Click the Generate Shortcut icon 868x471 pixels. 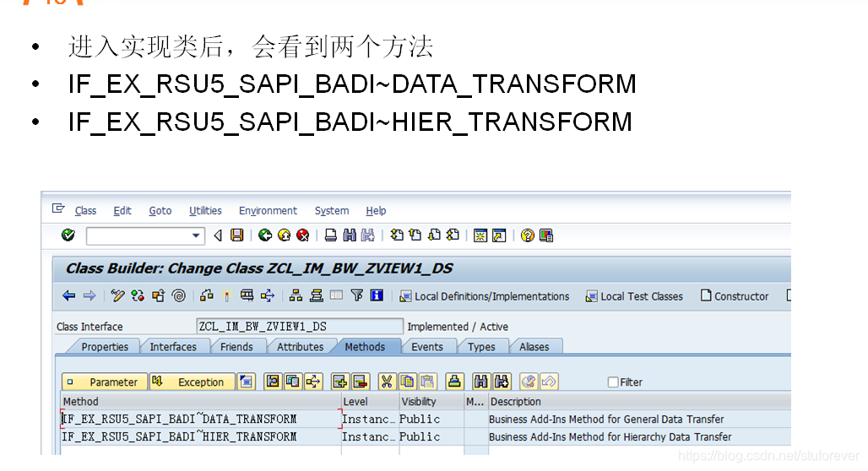point(499,235)
